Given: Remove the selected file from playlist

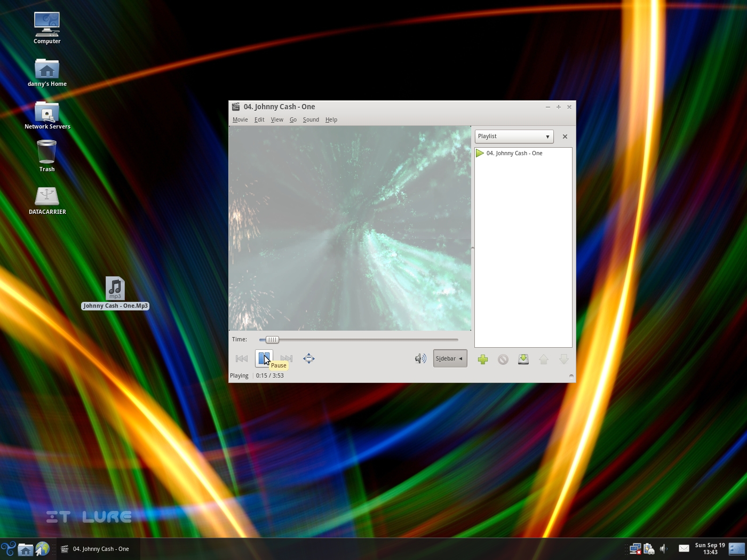Looking at the screenshot, I should click(503, 359).
